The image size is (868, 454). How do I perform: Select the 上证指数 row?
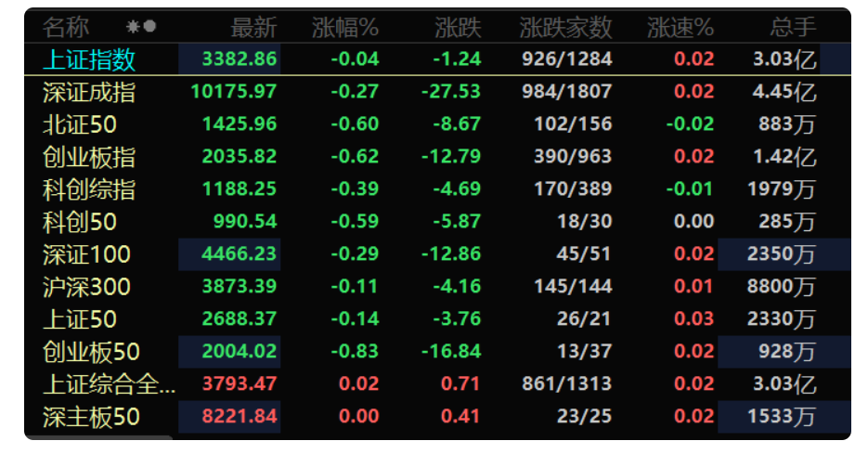point(437,58)
